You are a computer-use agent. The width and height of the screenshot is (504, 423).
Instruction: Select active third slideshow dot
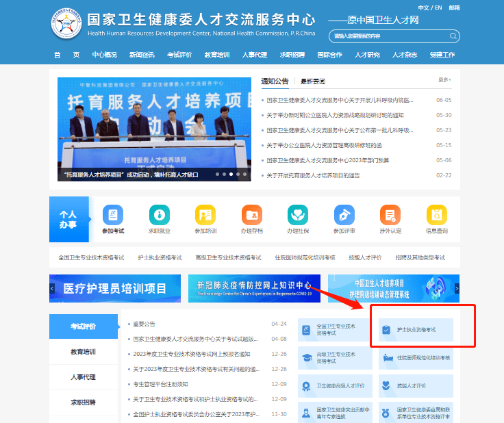231,175
